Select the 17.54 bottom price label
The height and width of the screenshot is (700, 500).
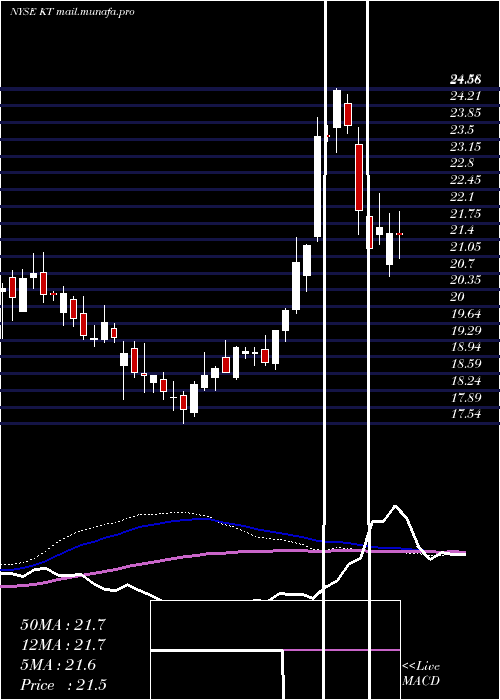465,414
